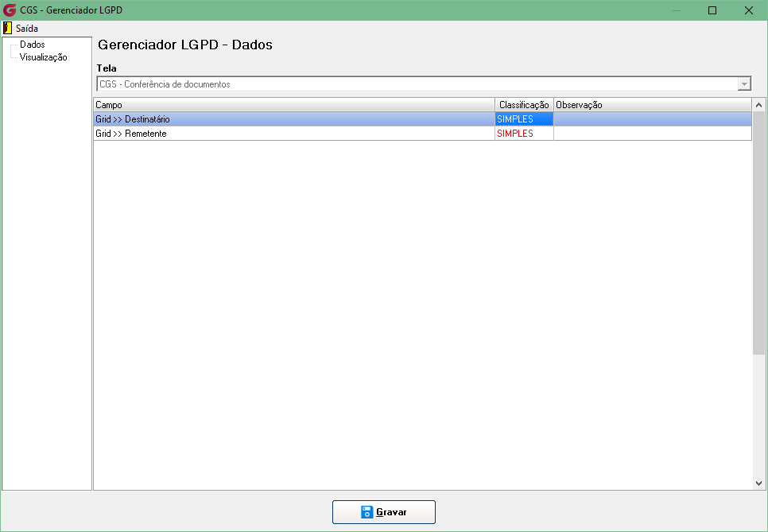
Task: Click the CGS app logo icon
Action: (10, 10)
